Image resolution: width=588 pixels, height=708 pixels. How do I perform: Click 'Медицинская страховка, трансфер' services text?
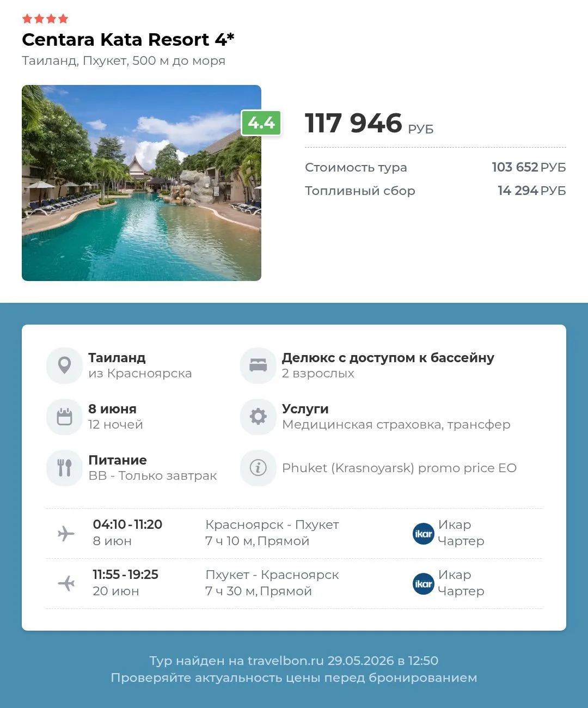pyautogui.click(x=396, y=425)
